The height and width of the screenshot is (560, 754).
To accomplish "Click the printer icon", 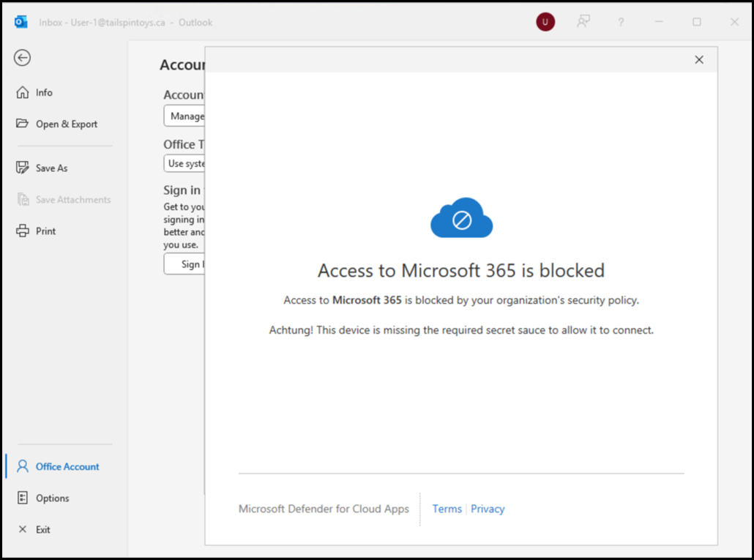I will [23, 231].
